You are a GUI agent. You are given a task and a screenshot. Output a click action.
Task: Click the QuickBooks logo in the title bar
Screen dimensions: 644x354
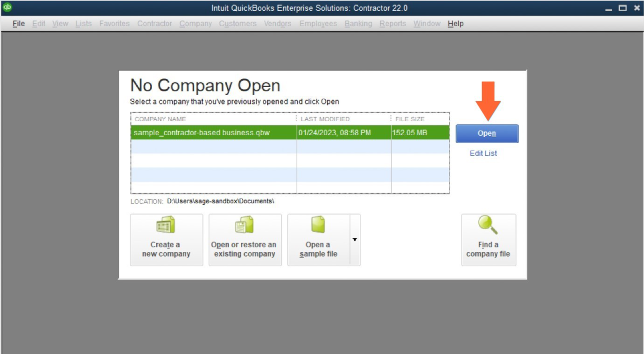[7, 7]
